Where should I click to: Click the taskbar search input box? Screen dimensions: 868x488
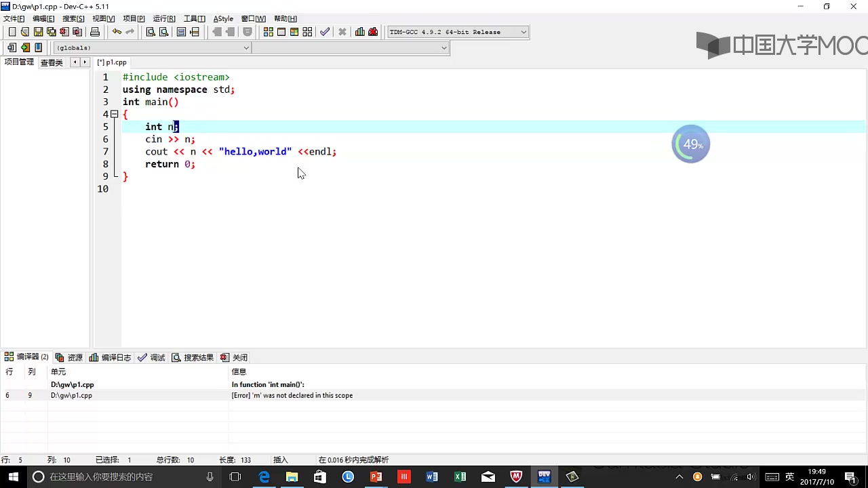[x=122, y=476]
